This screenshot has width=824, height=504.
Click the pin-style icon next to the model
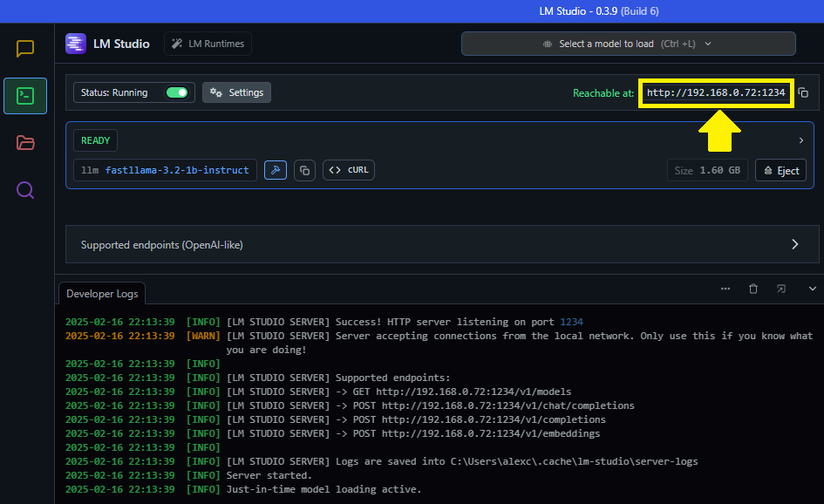tap(276, 170)
